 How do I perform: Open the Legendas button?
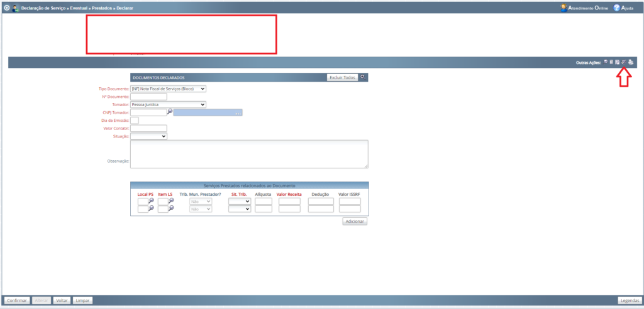point(630,301)
